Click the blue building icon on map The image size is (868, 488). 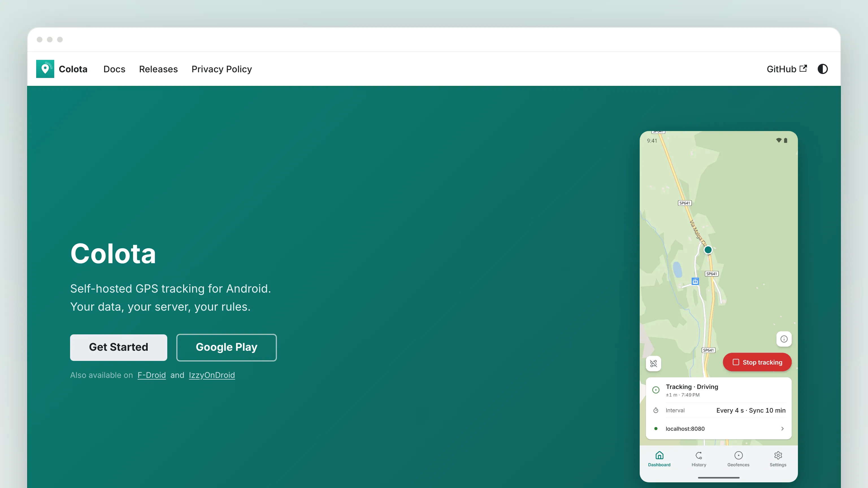pyautogui.click(x=695, y=281)
